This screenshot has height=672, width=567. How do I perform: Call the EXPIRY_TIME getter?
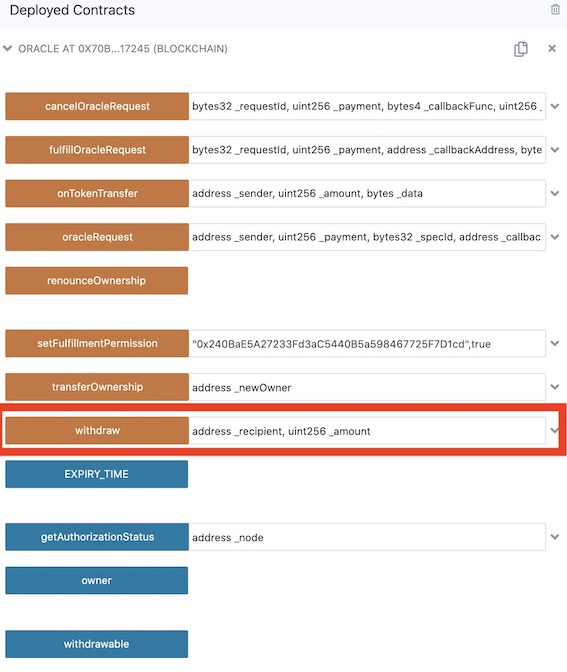[96, 474]
